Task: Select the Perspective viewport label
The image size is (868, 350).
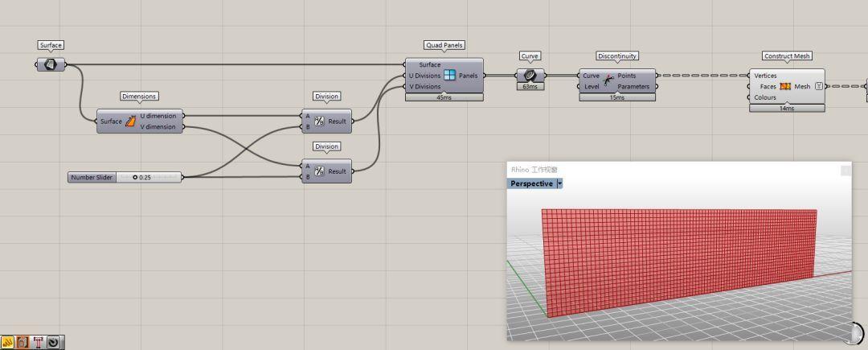Action: coord(531,184)
